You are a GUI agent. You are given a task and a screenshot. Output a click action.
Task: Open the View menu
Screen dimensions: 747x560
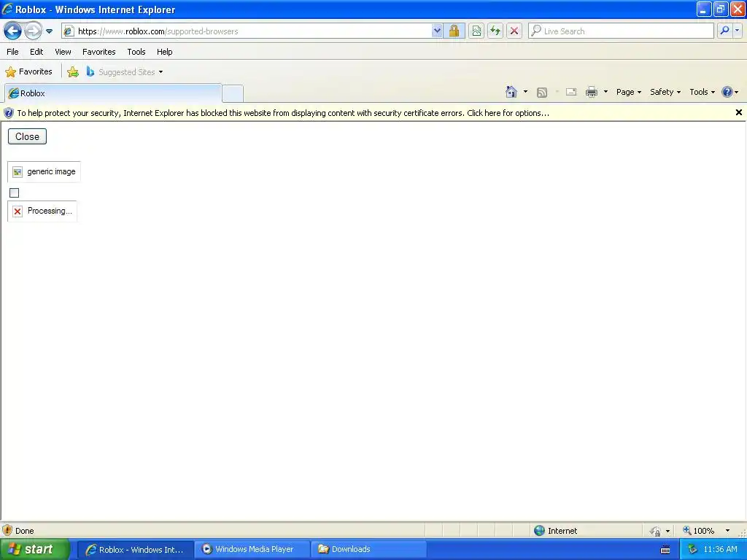(x=63, y=52)
